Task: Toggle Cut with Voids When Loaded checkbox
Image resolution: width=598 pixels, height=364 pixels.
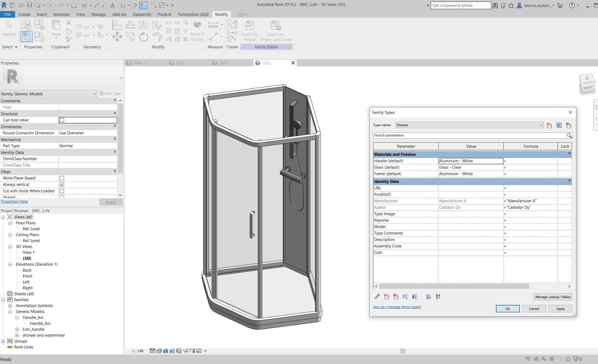Action: pyautogui.click(x=62, y=191)
